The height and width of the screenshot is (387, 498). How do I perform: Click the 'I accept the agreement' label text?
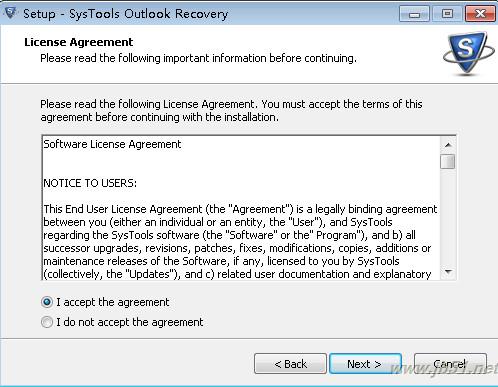pos(113,302)
